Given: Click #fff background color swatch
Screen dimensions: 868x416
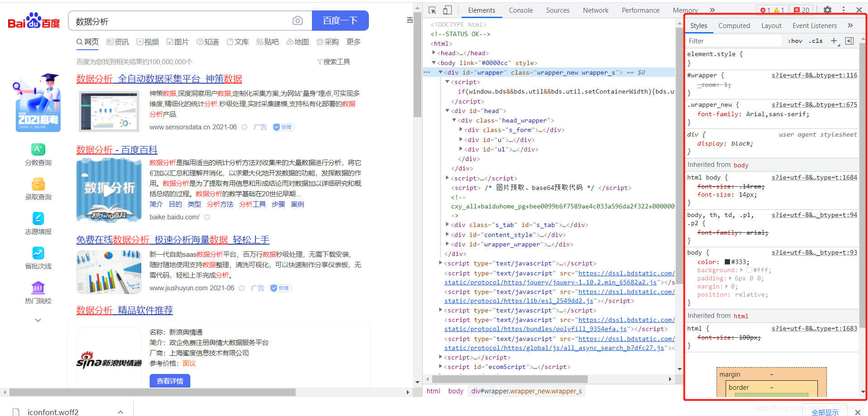Looking at the screenshot, I should tap(749, 270).
